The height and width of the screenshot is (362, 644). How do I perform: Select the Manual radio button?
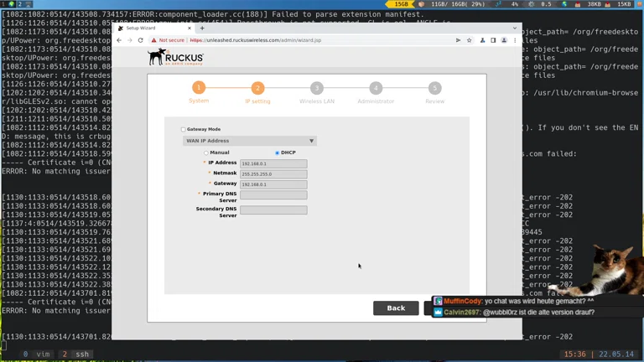point(206,153)
